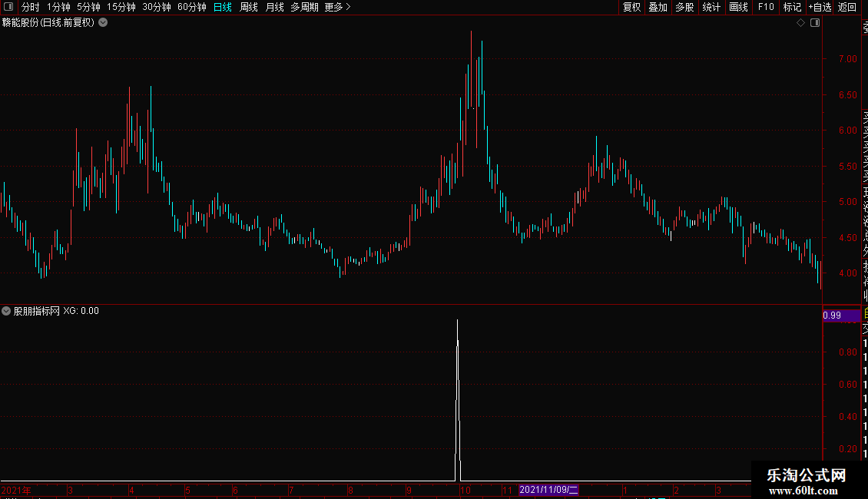Viewport: 868px width, 499px height.
Task: Click the 统计 statistics button
Action: (711, 7)
